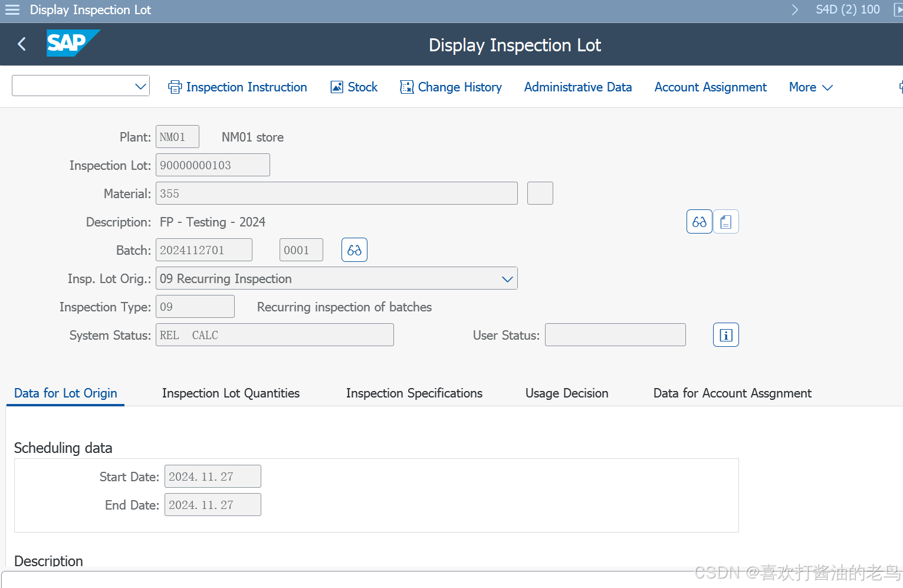This screenshot has height=588, width=903.
Task: Open Inspection Lot Quantities tab
Action: (231, 393)
